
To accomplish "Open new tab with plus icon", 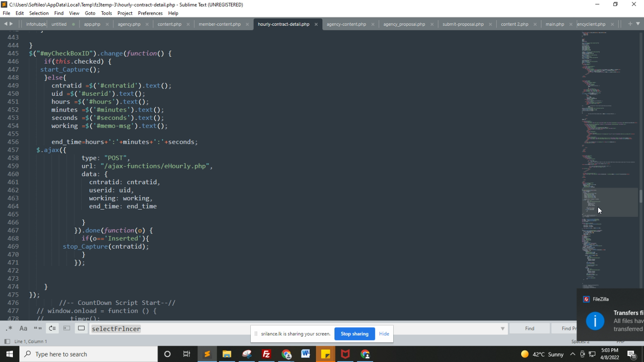I will click(630, 24).
